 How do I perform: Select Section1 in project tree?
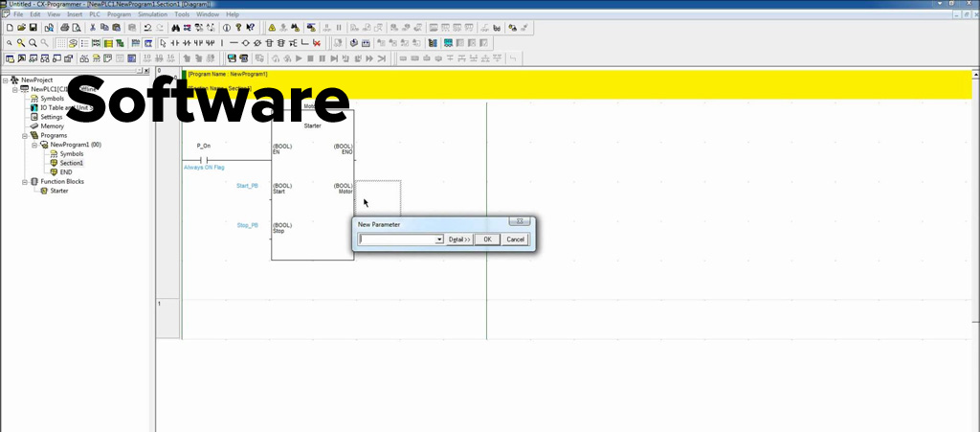click(x=71, y=163)
